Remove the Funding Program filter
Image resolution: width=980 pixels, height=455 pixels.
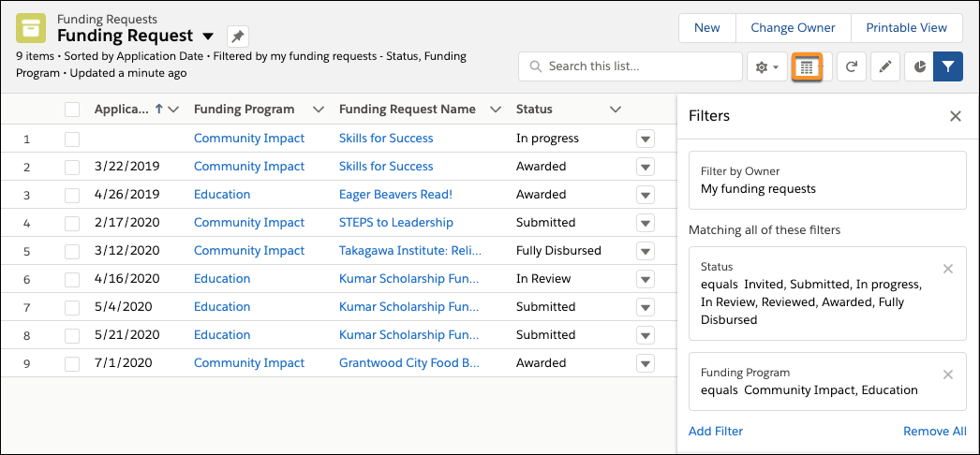point(947,375)
